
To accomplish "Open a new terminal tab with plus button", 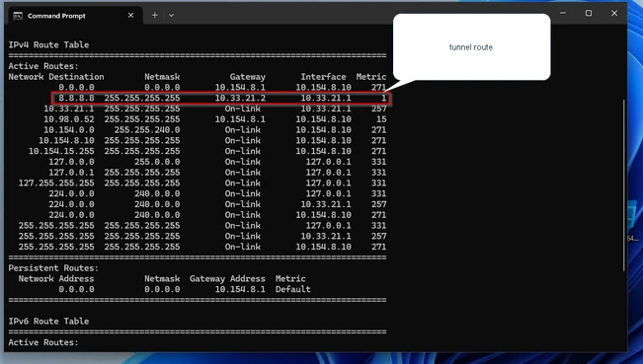I will pyautogui.click(x=155, y=16).
